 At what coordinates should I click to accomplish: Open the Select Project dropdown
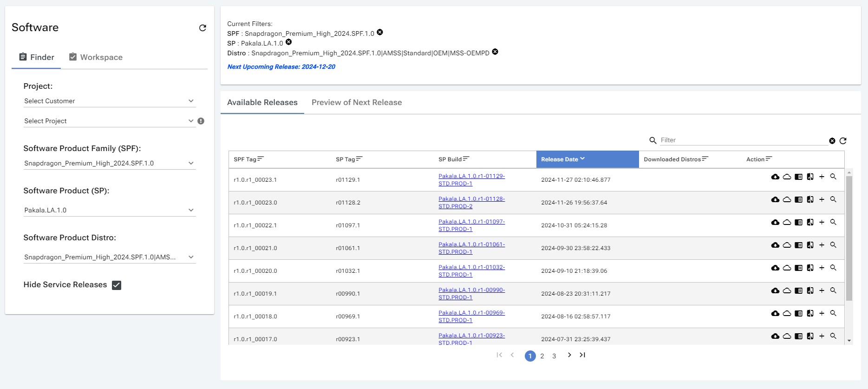110,121
